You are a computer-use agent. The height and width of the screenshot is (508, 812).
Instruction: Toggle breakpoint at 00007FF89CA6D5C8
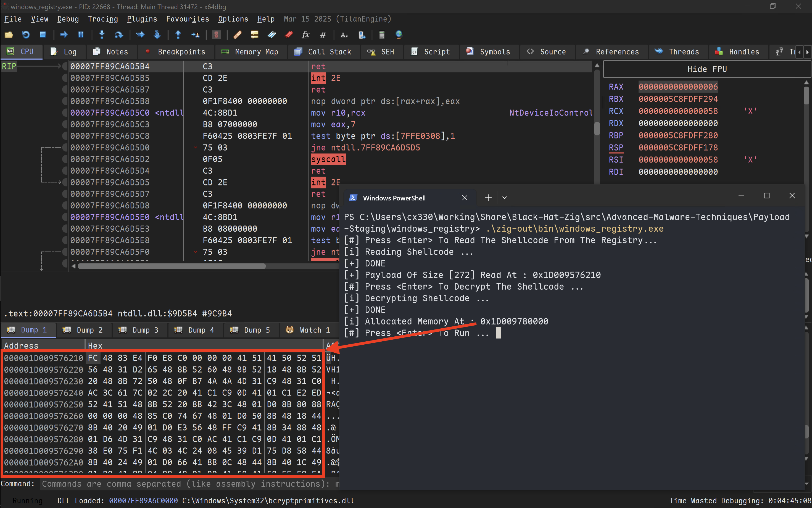pos(65,136)
